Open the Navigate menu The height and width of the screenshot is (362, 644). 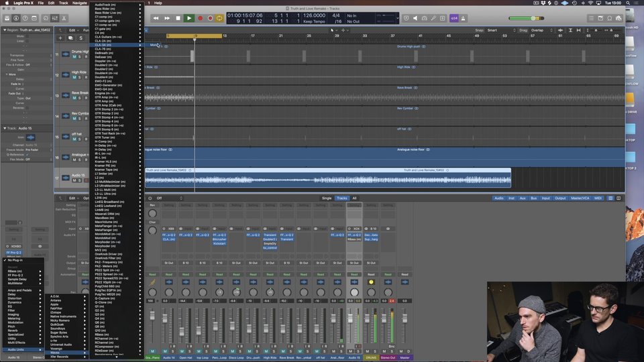[80, 3]
